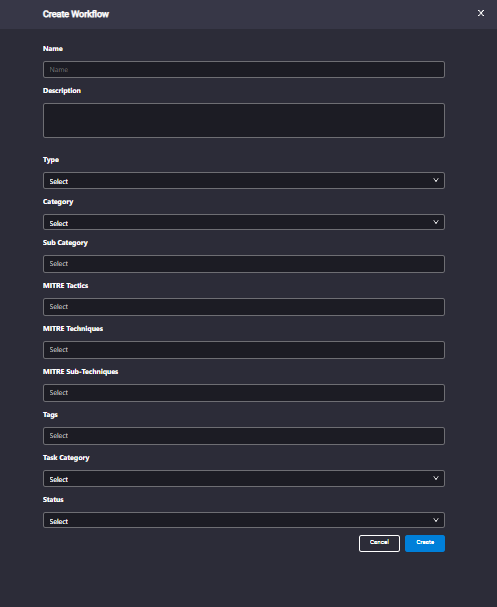The width and height of the screenshot is (497, 607).
Task: Open the Type dropdown
Action: click(x=244, y=181)
